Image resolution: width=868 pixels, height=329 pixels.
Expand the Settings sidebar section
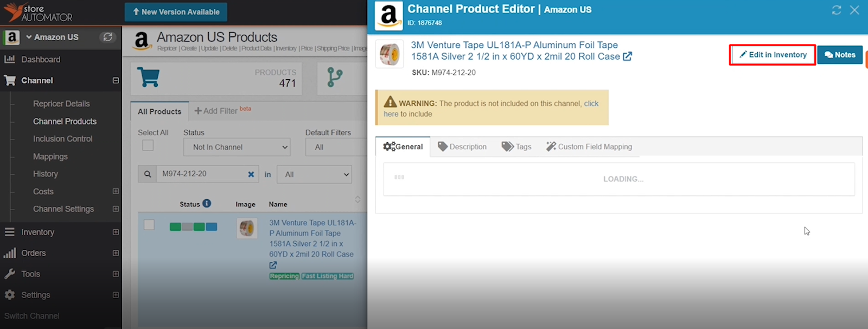click(116, 295)
